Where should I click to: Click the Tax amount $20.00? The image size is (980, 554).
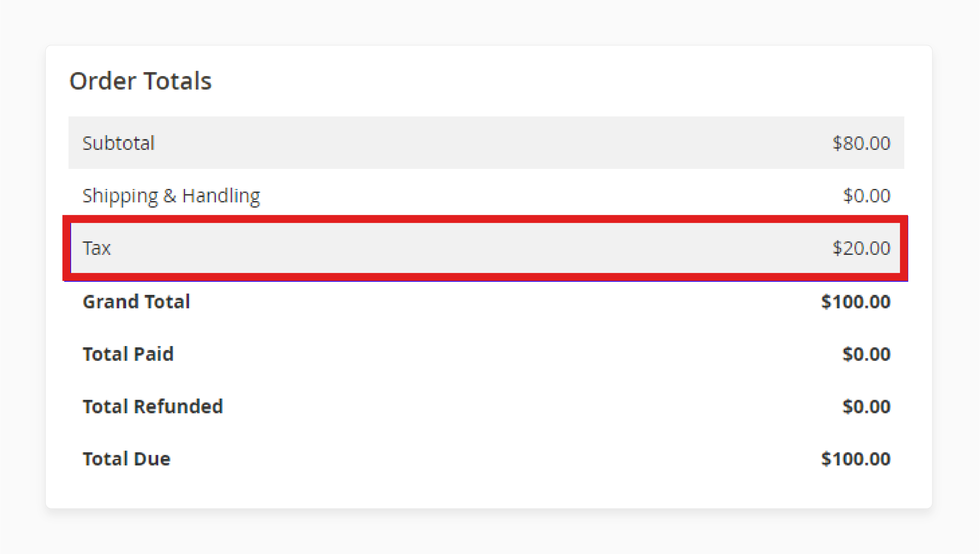[862, 247]
